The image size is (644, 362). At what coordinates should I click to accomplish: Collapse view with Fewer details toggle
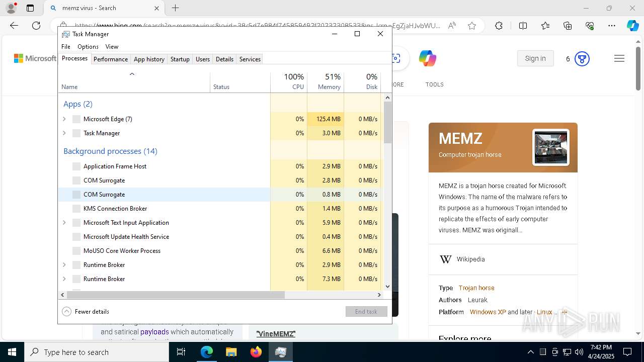[86, 312]
